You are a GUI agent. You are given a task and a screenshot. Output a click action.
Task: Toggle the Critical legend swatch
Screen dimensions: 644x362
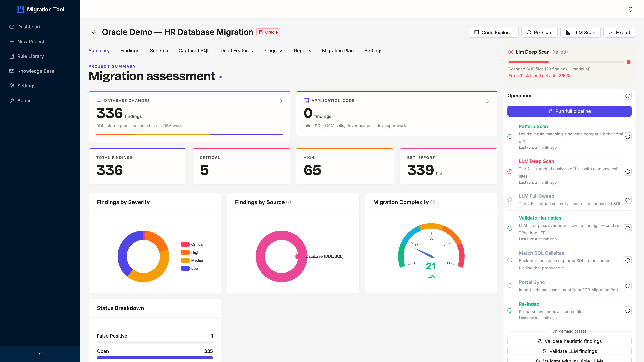coord(185,244)
